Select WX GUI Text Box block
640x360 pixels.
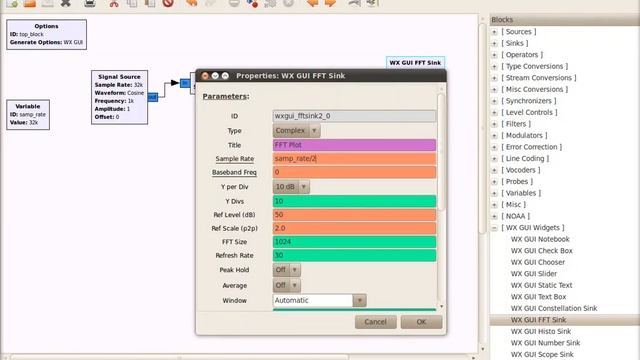(x=538, y=297)
